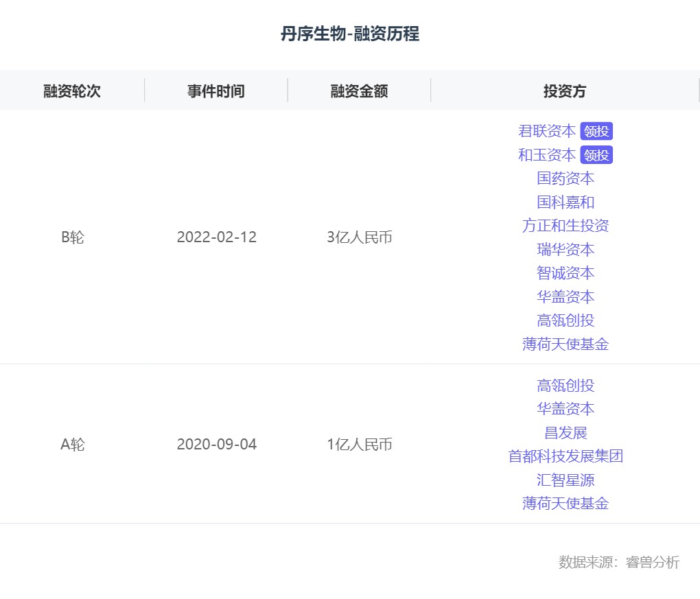Click the 丹序生物-融资历程 title

(x=350, y=34)
